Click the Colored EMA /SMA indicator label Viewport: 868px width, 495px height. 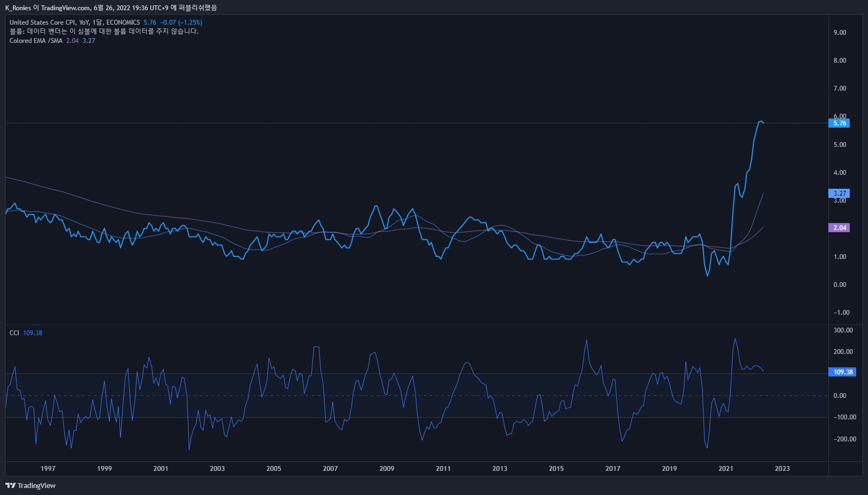pyautogui.click(x=36, y=41)
